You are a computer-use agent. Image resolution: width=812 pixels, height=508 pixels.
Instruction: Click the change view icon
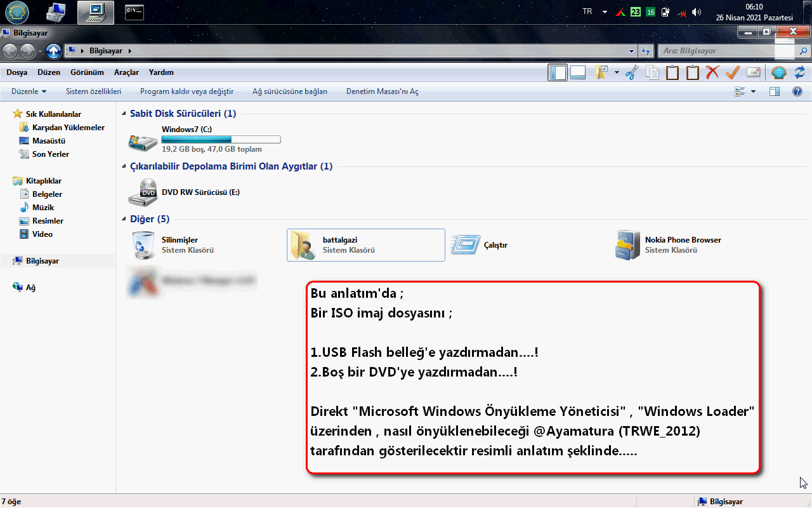(x=740, y=91)
